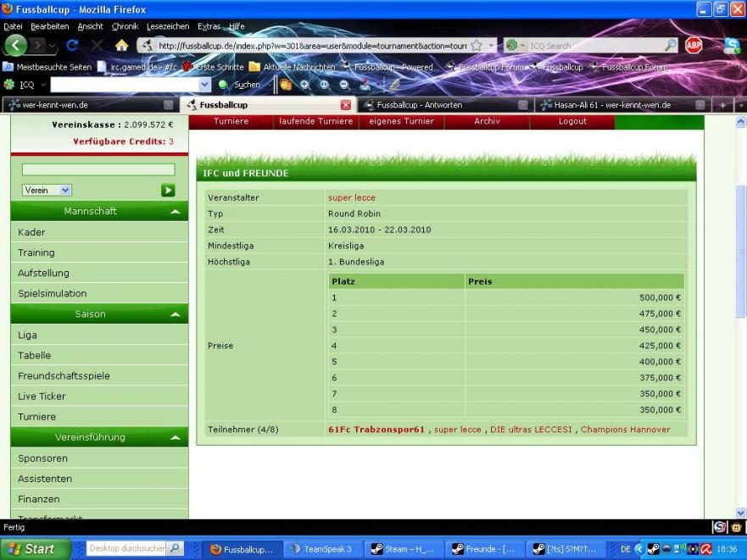
Task: Select laufende Turniere in navigation bar
Action: pos(315,121)
